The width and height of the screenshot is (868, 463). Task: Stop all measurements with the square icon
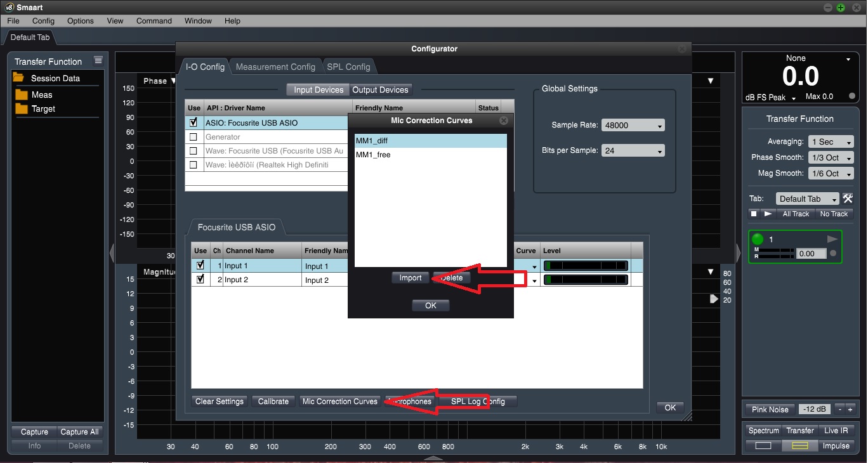click(754, 214)
